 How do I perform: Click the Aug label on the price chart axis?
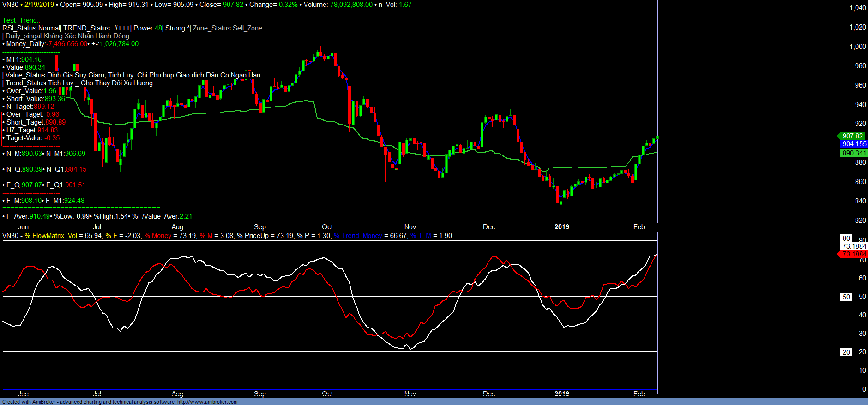coord(177,227)
